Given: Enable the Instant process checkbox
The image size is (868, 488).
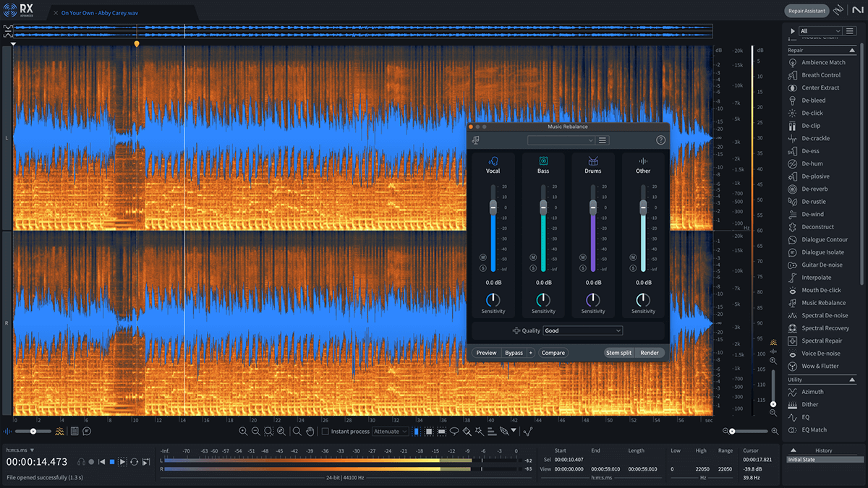Looking at the screenshot, I should [324, 431].
